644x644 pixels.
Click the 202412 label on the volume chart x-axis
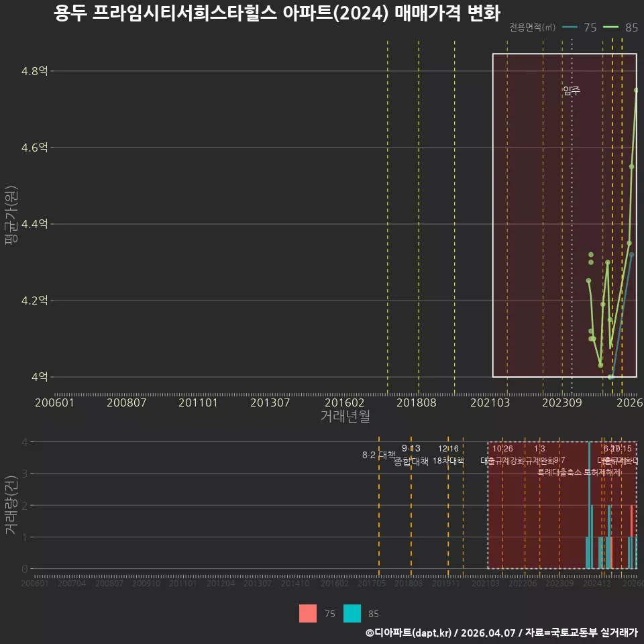point(597,583)
